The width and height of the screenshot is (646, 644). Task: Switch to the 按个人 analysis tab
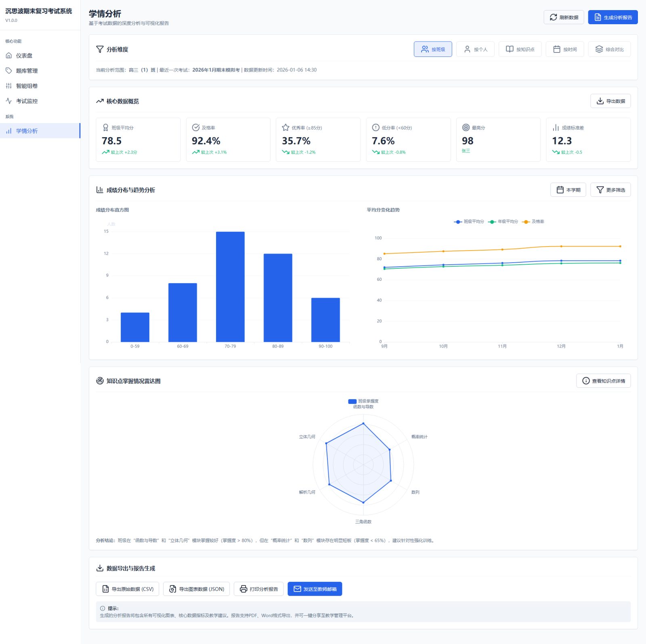pyautogui.click(x=475, y=49)
